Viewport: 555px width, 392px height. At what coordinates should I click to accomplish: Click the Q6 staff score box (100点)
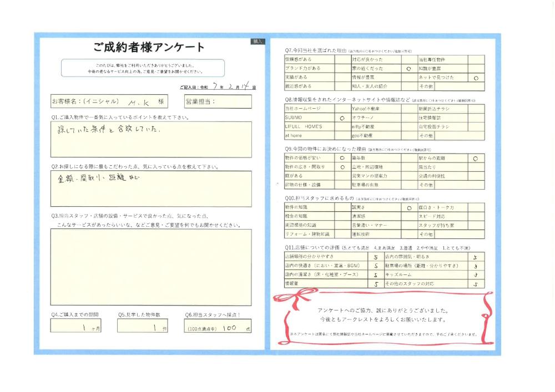pos(218,325)
